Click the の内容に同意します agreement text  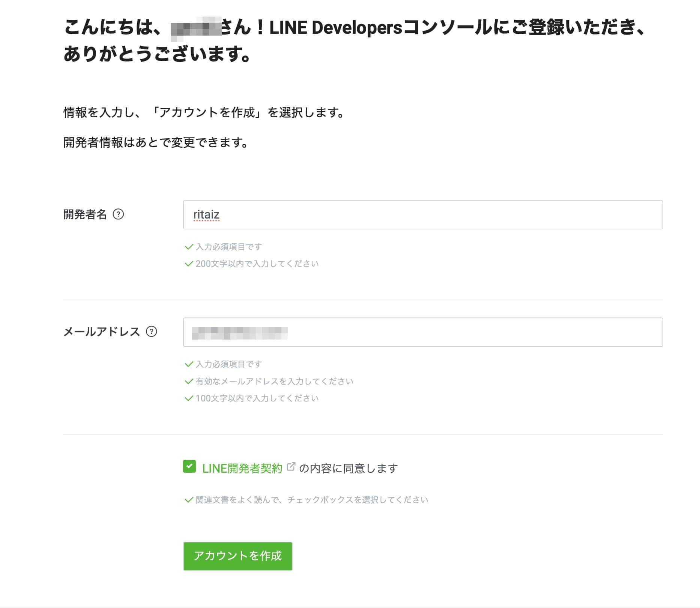click(348, 468)
